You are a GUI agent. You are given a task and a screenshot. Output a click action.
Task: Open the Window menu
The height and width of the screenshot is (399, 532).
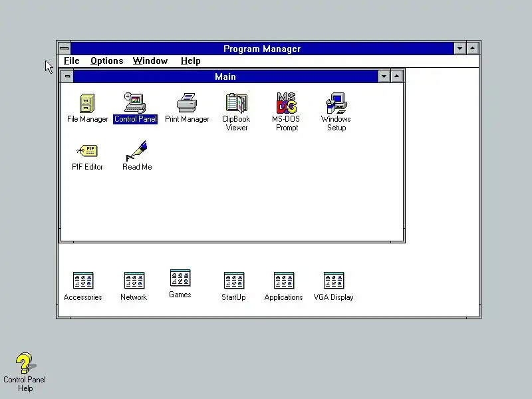[x=150, y=61]
